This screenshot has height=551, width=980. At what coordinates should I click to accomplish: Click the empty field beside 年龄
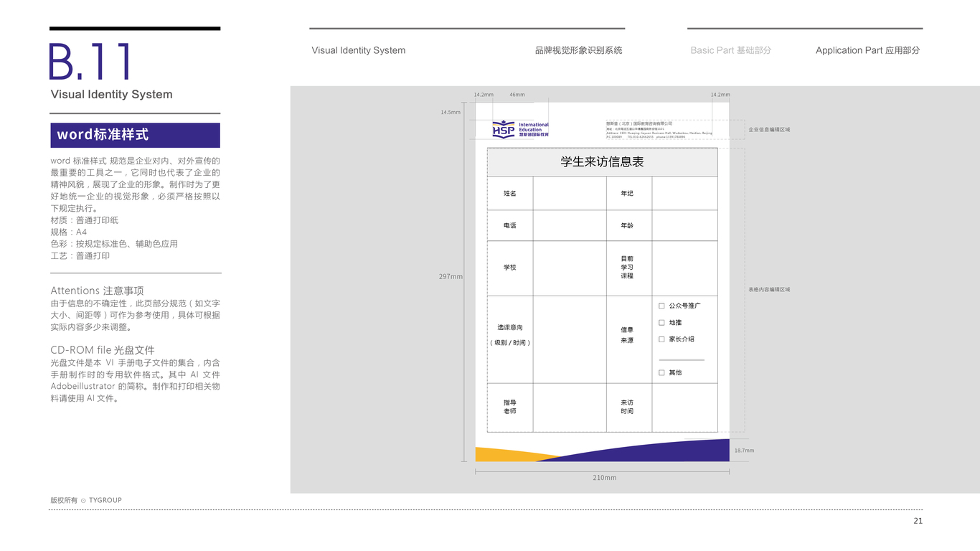pyautogui.click(x=684, y=225)
